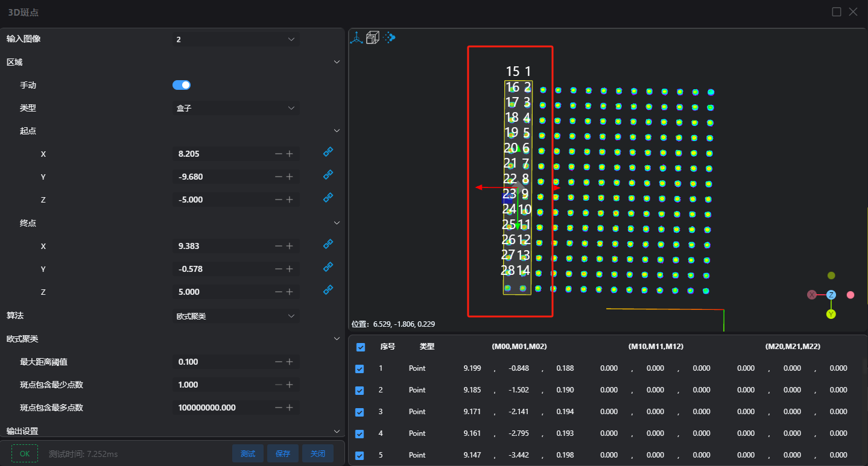Click the (M10,M11,M12) column header
The height and width of the screenshot is (466, 868).
pos(656,347)
